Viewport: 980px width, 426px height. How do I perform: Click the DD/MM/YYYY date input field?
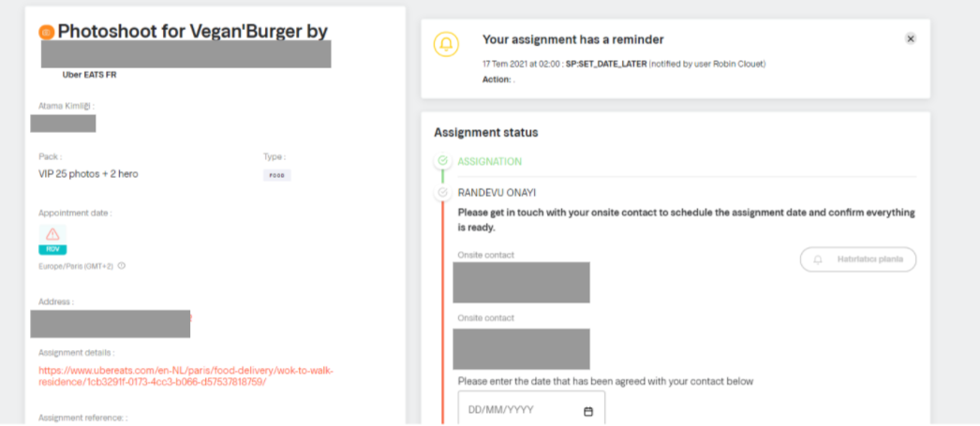coord(531,410)
